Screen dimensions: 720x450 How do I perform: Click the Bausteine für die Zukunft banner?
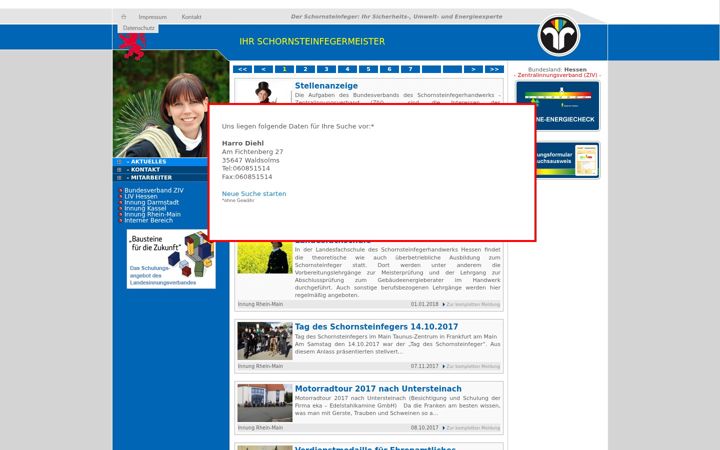click(171, 259)
